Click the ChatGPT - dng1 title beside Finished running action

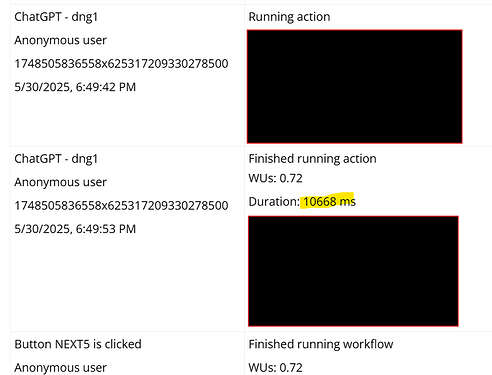click(56, 159)
